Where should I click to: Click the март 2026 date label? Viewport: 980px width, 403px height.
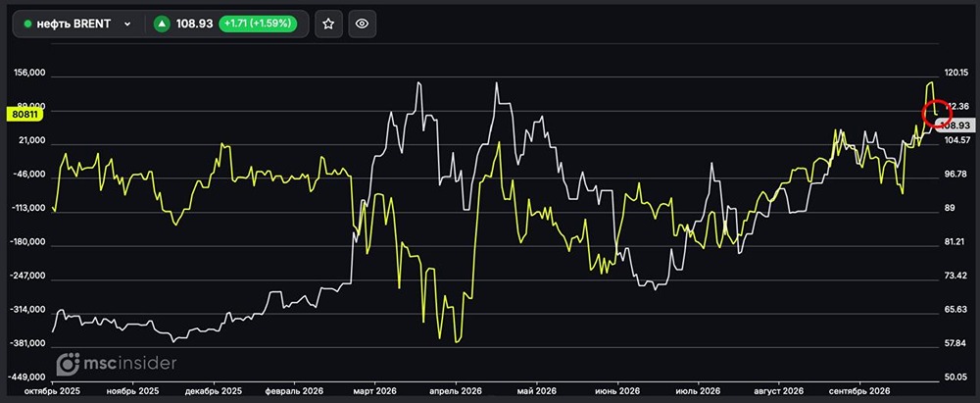pos(373,390)
